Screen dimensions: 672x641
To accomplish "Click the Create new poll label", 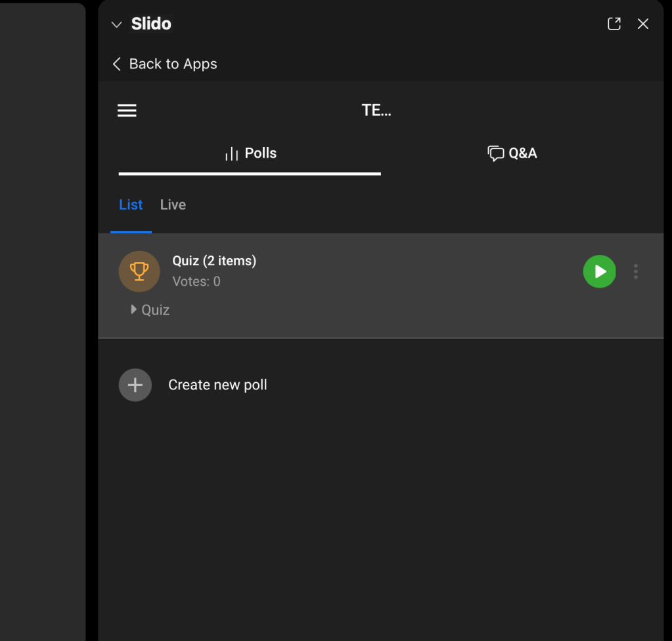I will [217, 385].
